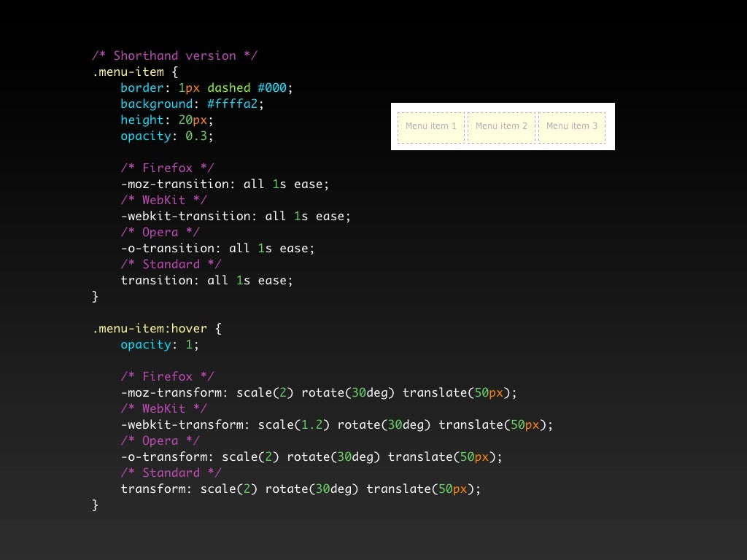Viewport: 747px width, 560px height.
Task: Click the '/* Standard */' comment above transform
Action: point(171,472)
